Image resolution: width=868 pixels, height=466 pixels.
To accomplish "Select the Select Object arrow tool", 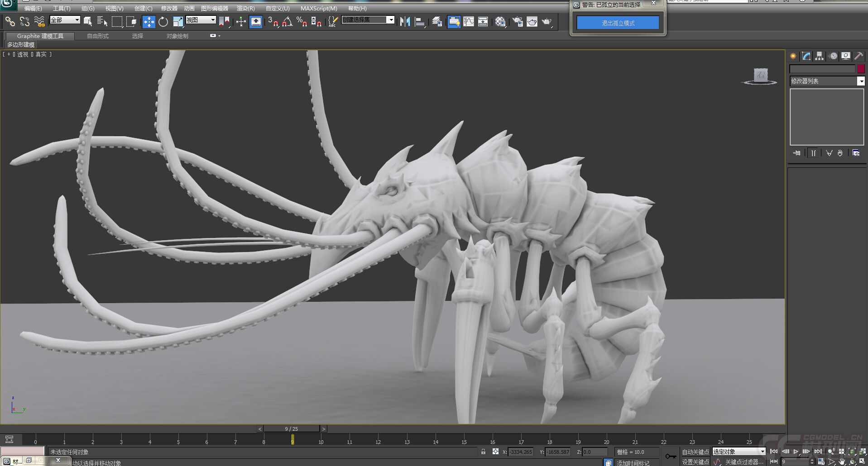I will (x=88, y=21).
